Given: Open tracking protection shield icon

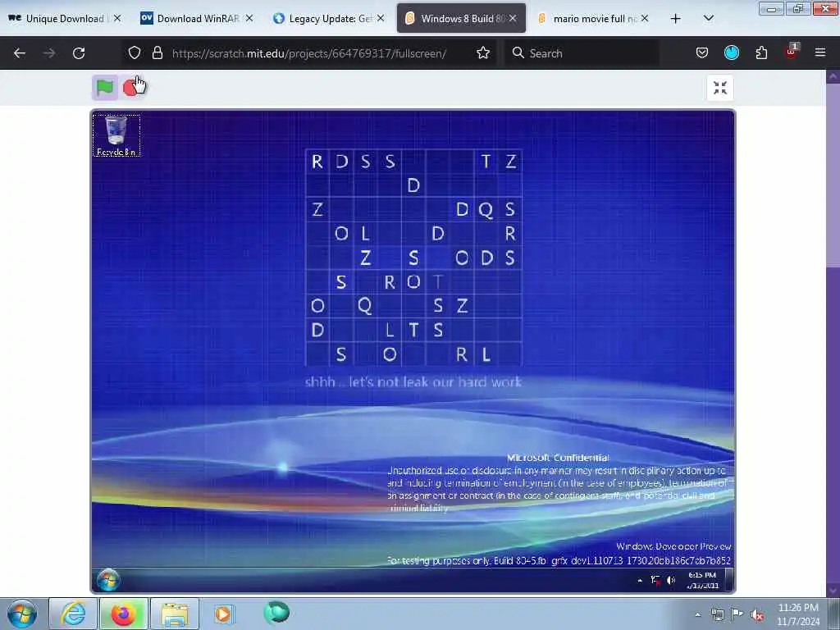Looking at the screenshot, I should 135,52.
